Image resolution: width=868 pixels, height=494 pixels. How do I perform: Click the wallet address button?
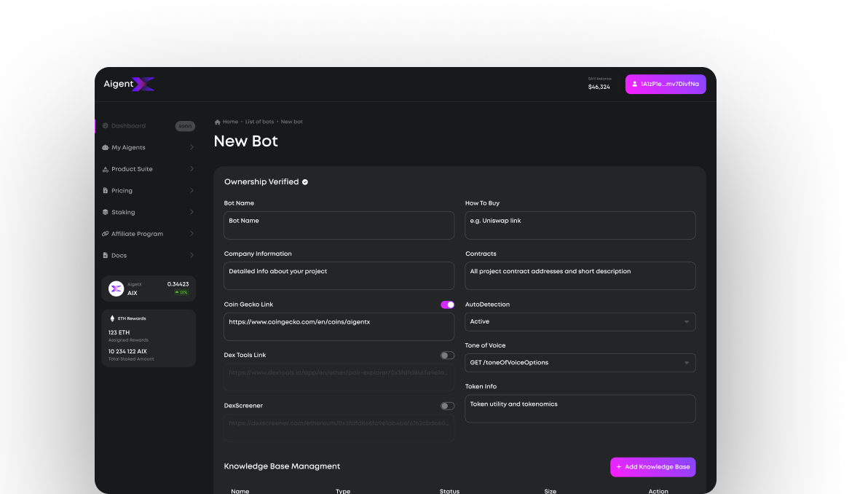click(x=665, y=85)
